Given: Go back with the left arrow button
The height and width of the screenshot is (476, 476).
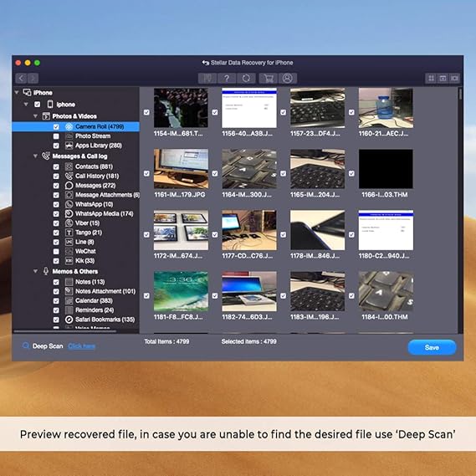Looking at the screenshot, I should [21, 79].
